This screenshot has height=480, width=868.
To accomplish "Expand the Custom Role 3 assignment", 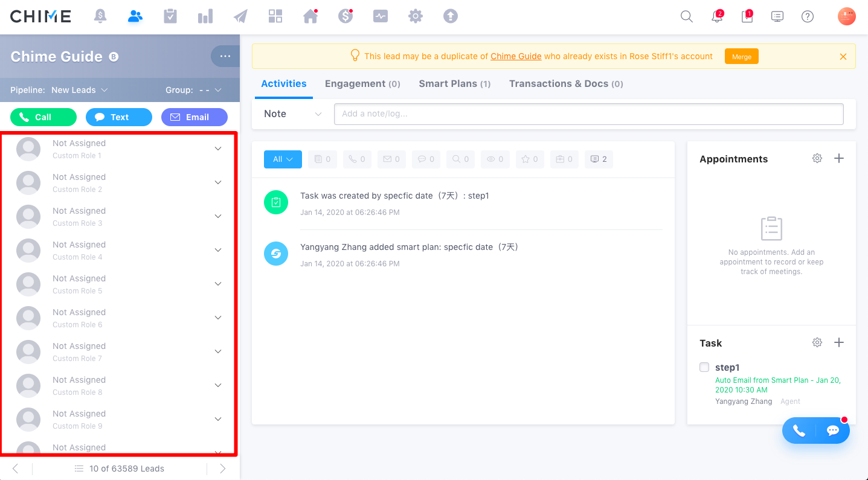I will [x=218, y=216].
